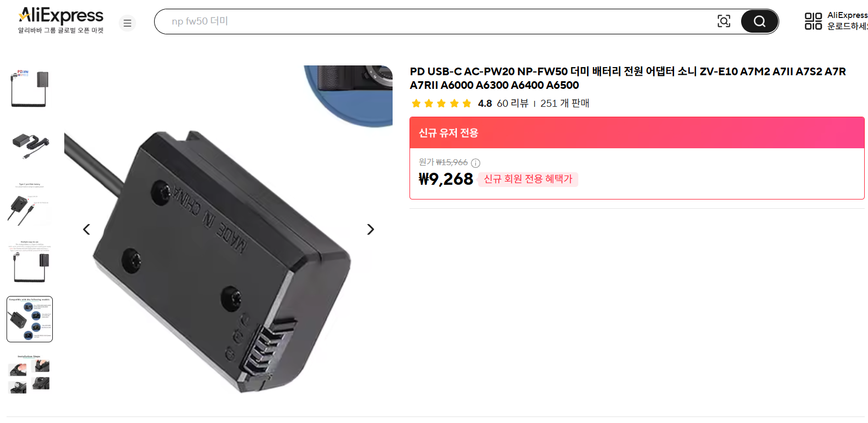The height and width of the screenshot is (423, 868).
Task: Click the five-star rating display
Action: pos(441,104)
